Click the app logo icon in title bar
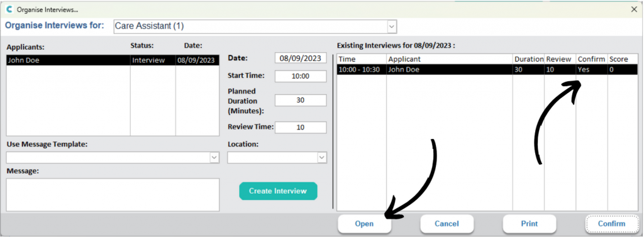Image resolution: width=644 pixels, height=237 pixels. (9, 9)
